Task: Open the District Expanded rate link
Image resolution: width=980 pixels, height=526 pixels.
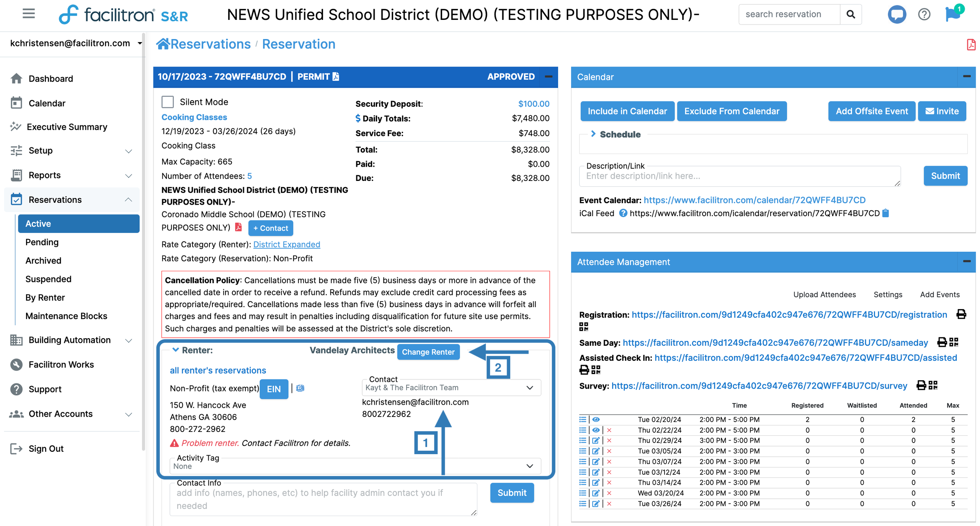Action: click(x=286, y=244)
